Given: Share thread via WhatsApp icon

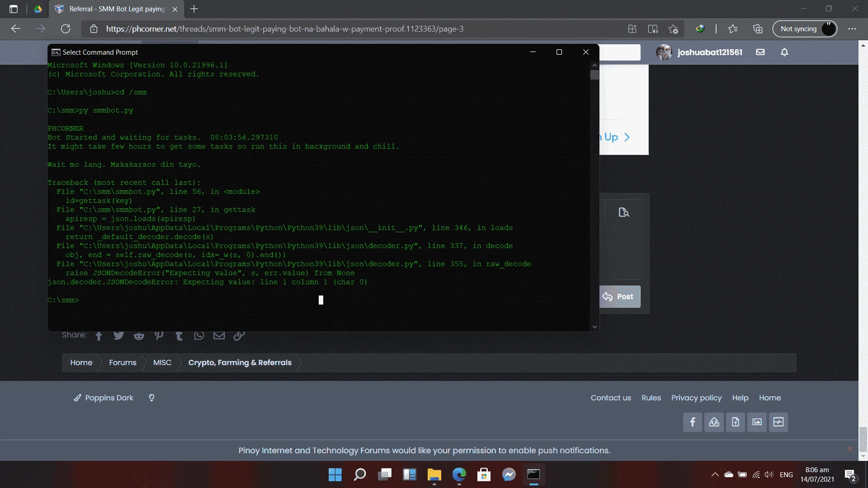Looking at the screenshot, I should click(x=199, y=335).
